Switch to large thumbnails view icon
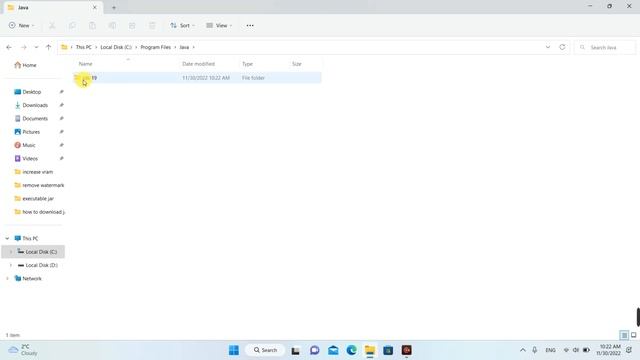This screenshot has width=640, height=360. click(x=633, y=335)
